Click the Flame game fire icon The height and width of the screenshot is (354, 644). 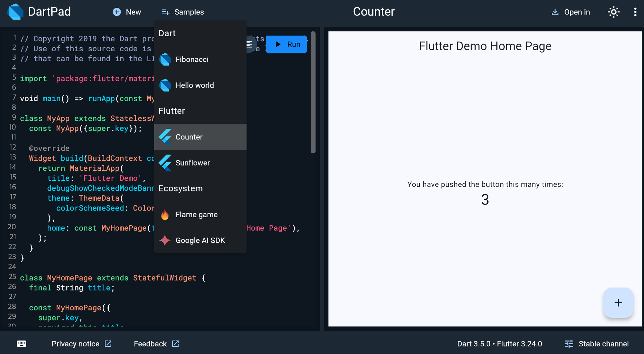pos(165,215)
